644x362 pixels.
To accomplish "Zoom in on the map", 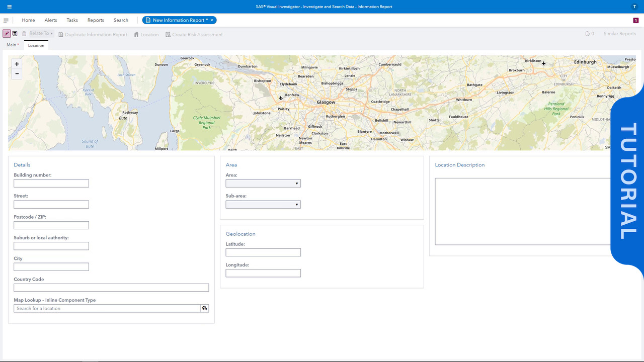I will (17, 64).
